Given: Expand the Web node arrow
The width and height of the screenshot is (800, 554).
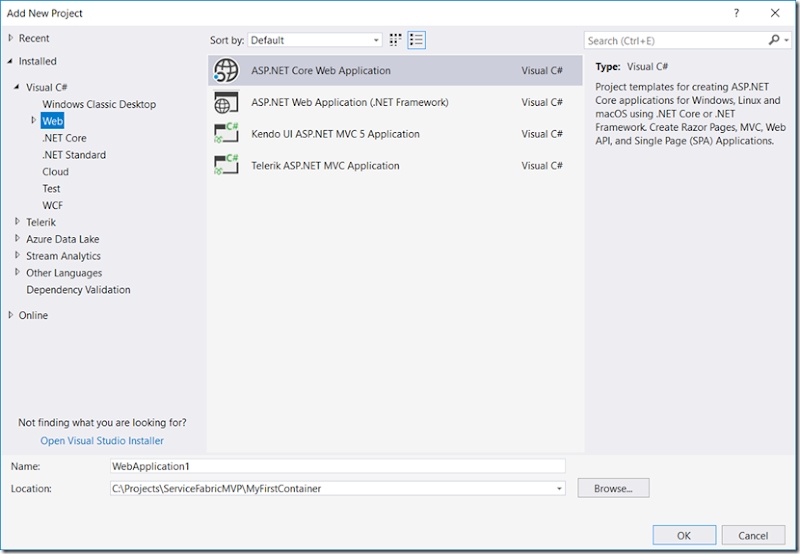Looking at the screenshot, I should click(34, 120).
